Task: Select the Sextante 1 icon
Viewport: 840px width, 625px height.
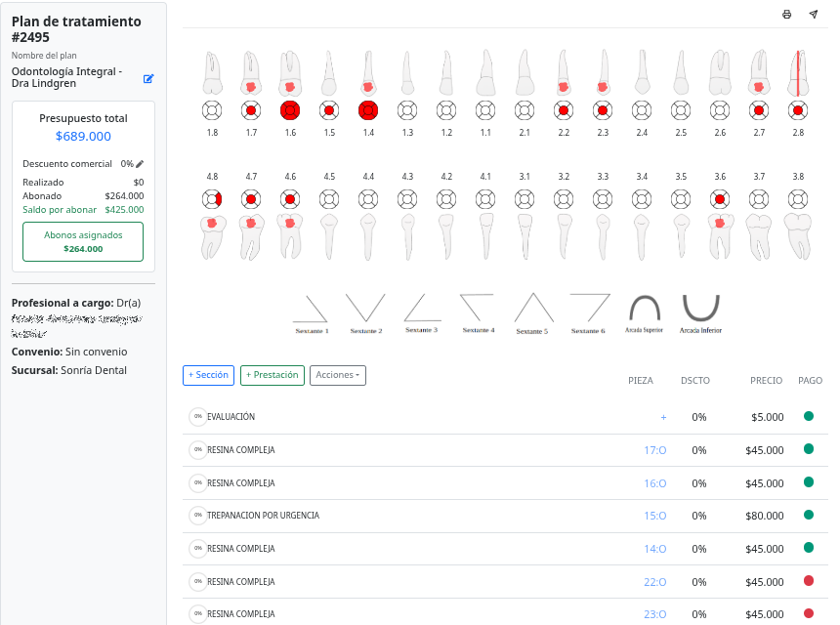Action: (x=312, y=313)
